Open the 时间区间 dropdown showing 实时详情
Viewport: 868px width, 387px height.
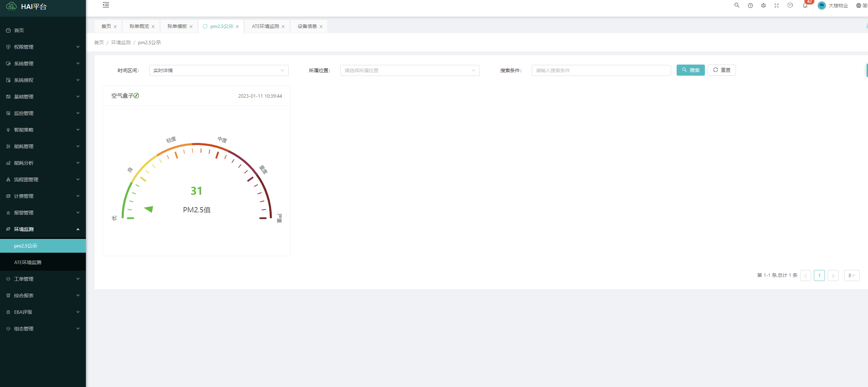(x=219, y=70)
